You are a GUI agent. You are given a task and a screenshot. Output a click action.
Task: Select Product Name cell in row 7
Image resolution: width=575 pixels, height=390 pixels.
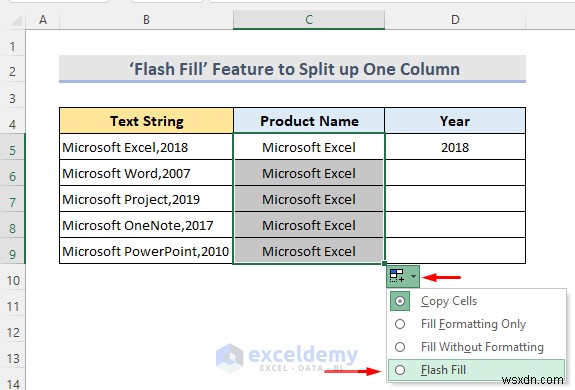(x=309, y=199)
